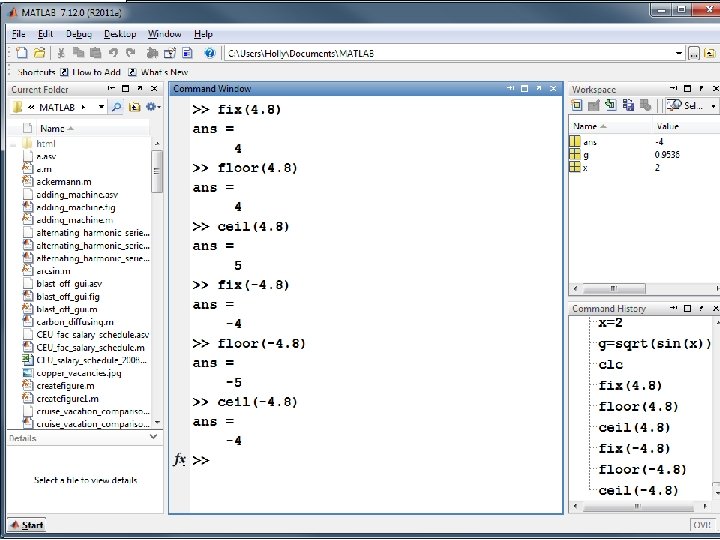Viewport: 720px width, 540px height.
Task: Select blast_off_gui.fig file
Action: (68, 297)
